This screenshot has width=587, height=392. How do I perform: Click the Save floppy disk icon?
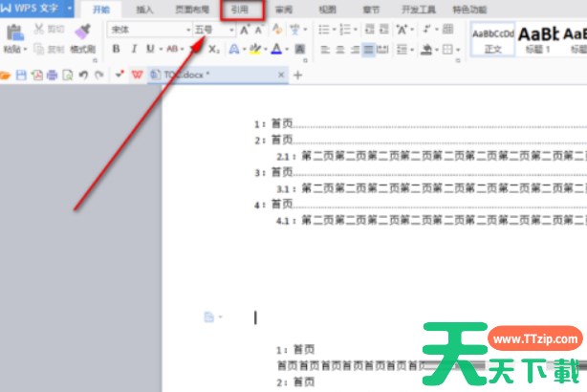click(x=21, y=76)
